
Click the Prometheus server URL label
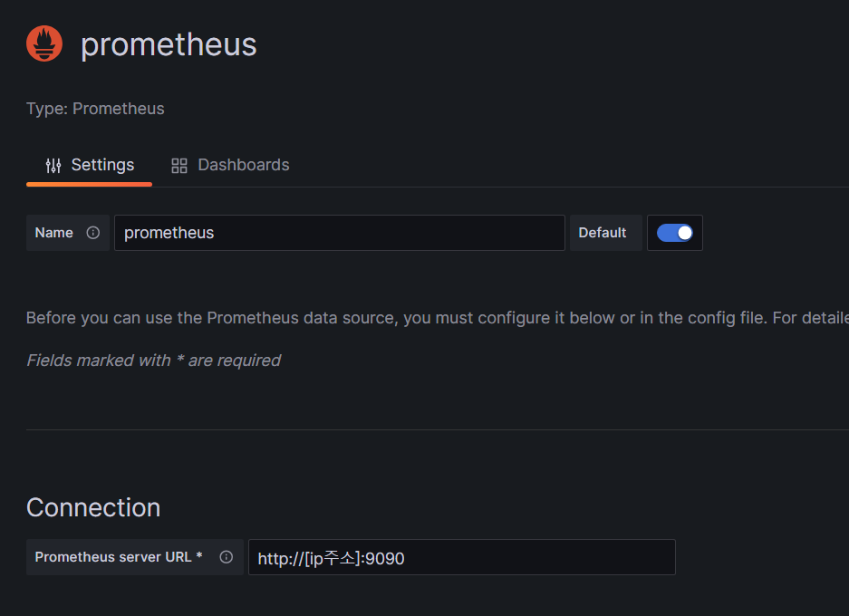(119, 557)
